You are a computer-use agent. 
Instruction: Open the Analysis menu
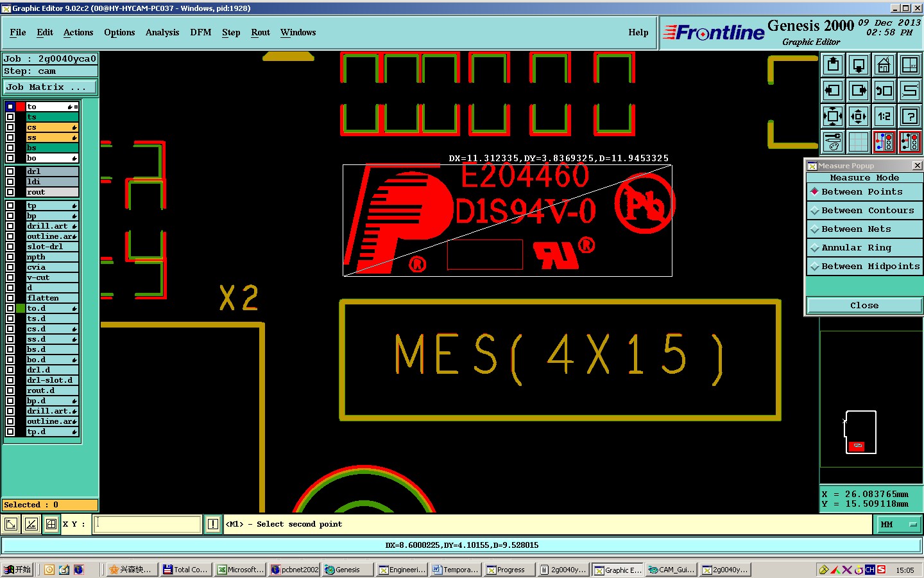pos(162,32)
